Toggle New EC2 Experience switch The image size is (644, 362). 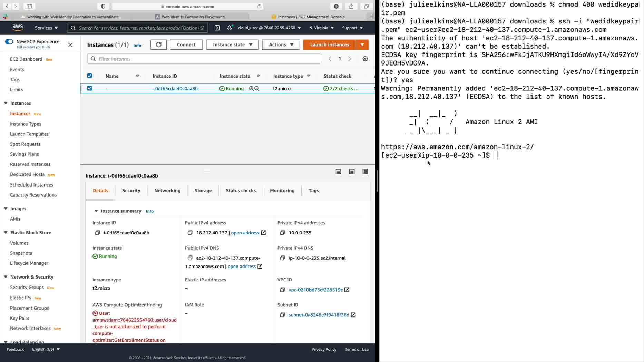pyautogui.click(x=9, y=41)
